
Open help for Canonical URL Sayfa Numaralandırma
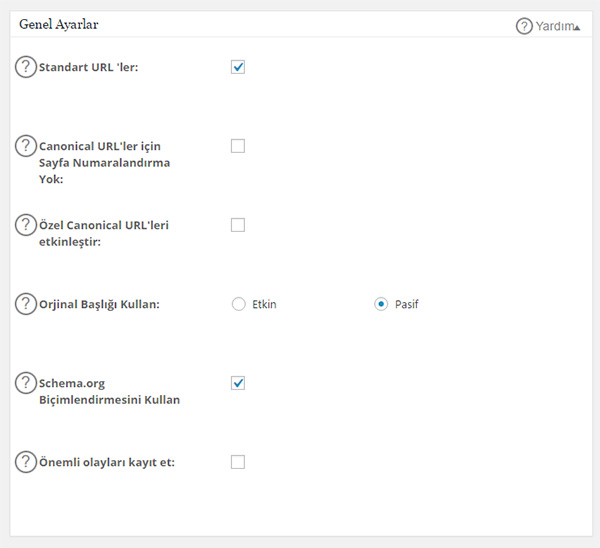coord(25,147)
